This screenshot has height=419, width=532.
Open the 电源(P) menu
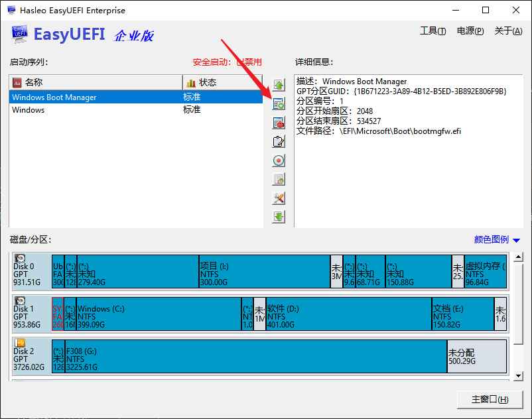point(470,31)
